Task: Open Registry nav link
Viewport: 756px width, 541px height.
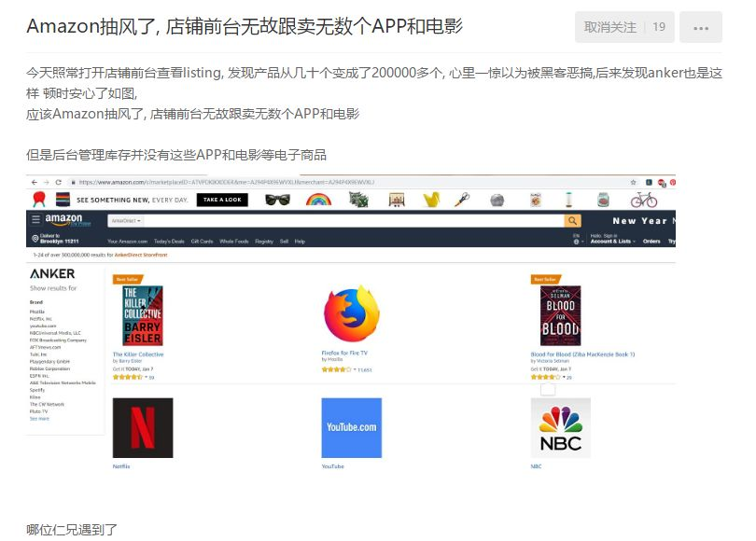Action: pyautogui.click(x=264, y=242)
